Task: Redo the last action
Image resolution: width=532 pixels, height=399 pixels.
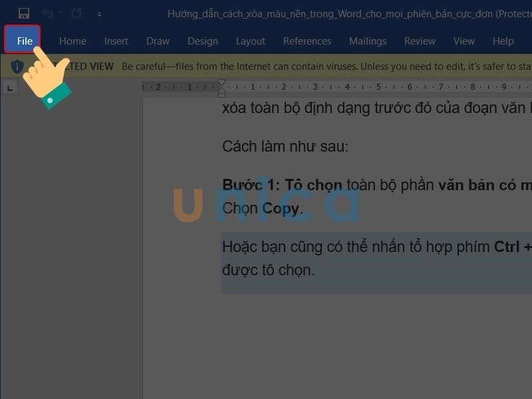Action: (x=75, y=13)
